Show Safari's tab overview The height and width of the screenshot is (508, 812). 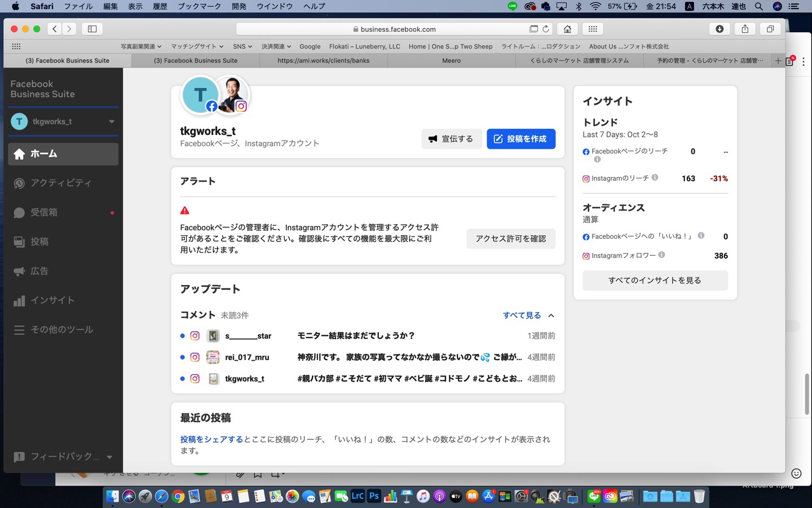(770, 29)
